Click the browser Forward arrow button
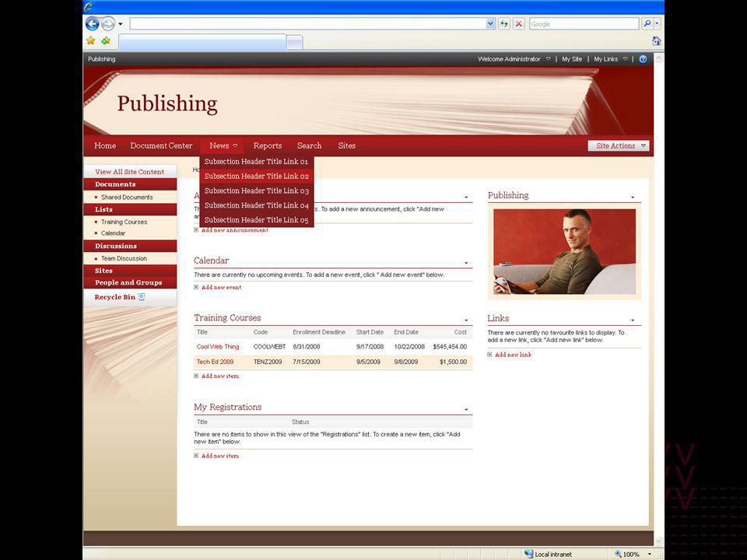 pyautogui.click(x=108, y=23)
